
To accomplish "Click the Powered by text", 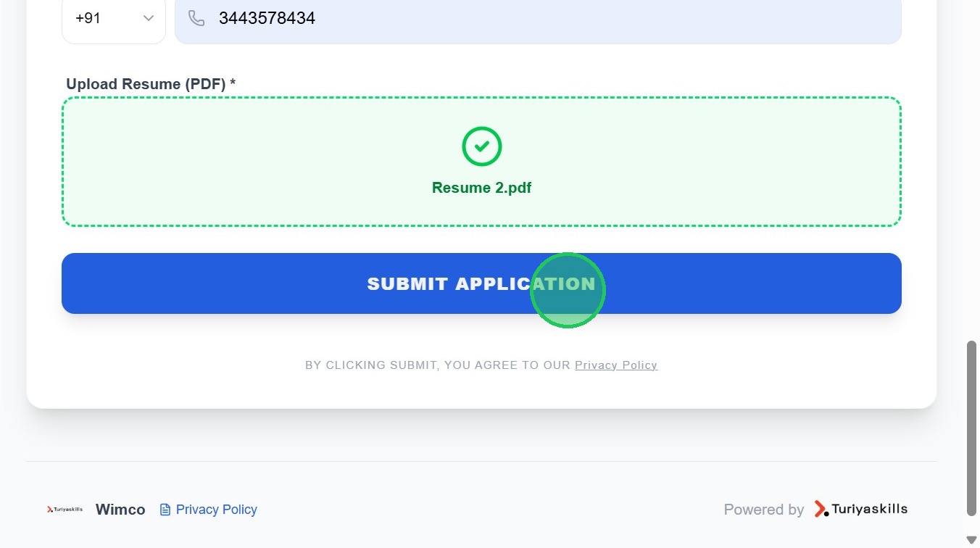I will click(x=763, y=510).
